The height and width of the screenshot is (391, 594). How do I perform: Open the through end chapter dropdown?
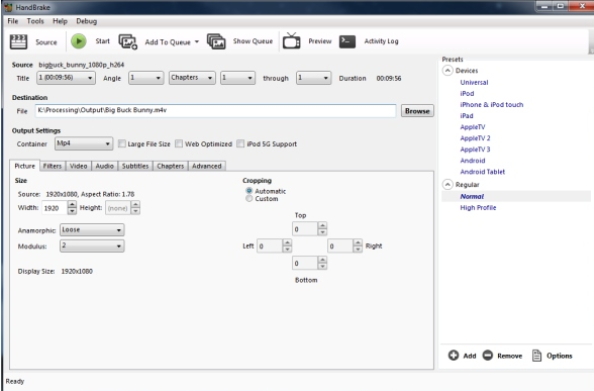click(x=314, y=78)
